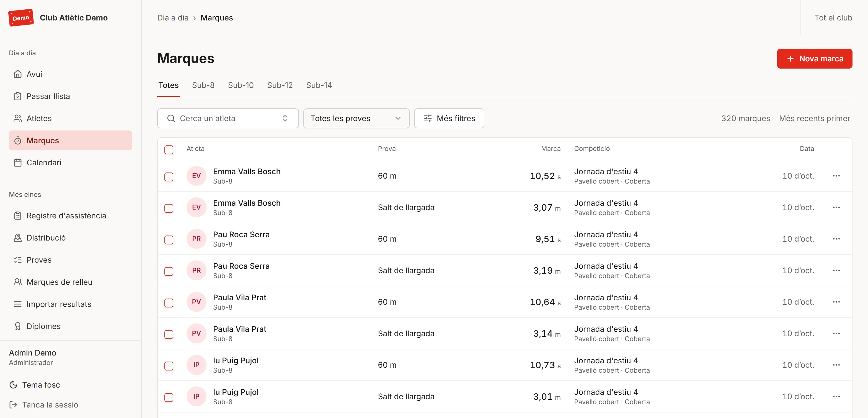The width and height of the screenshot is (868, 418).
Task: Open the Tot el club scope selector
Action: [833, 18]
